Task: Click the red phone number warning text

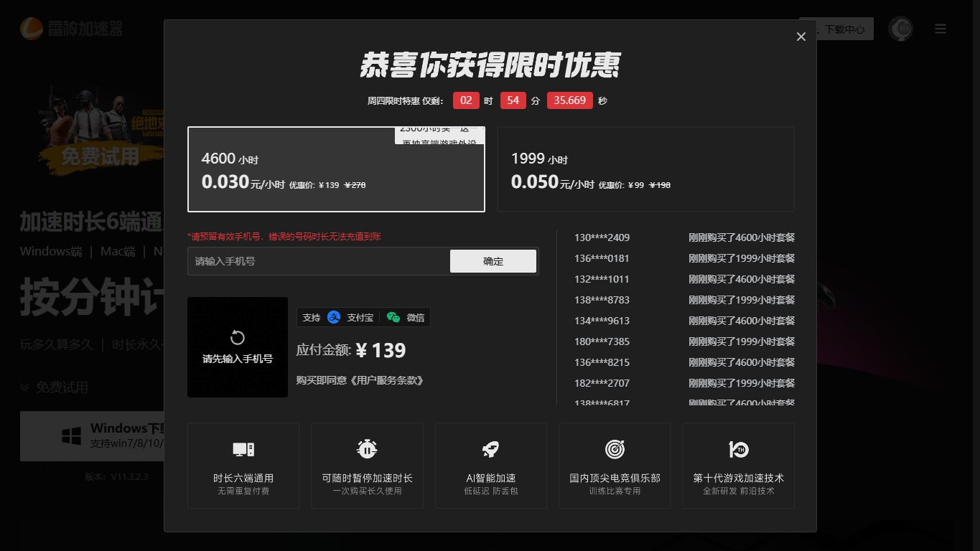Action: click(284, 236)
